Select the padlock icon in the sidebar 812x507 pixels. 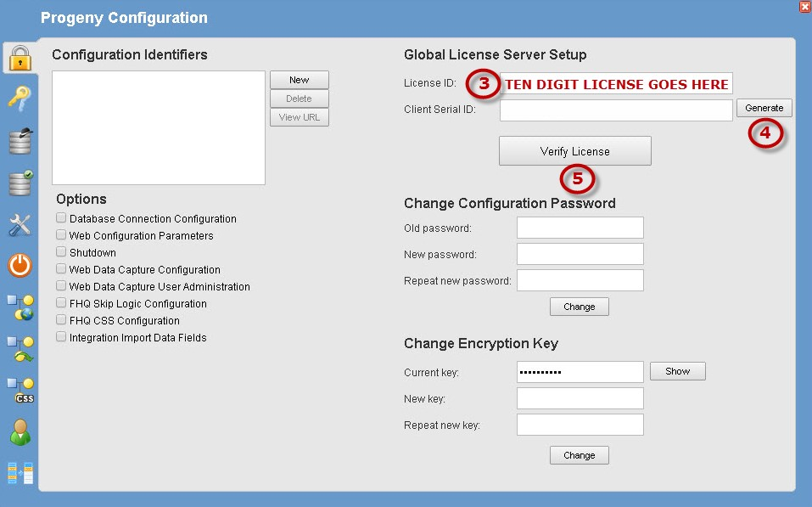[20, 58]
